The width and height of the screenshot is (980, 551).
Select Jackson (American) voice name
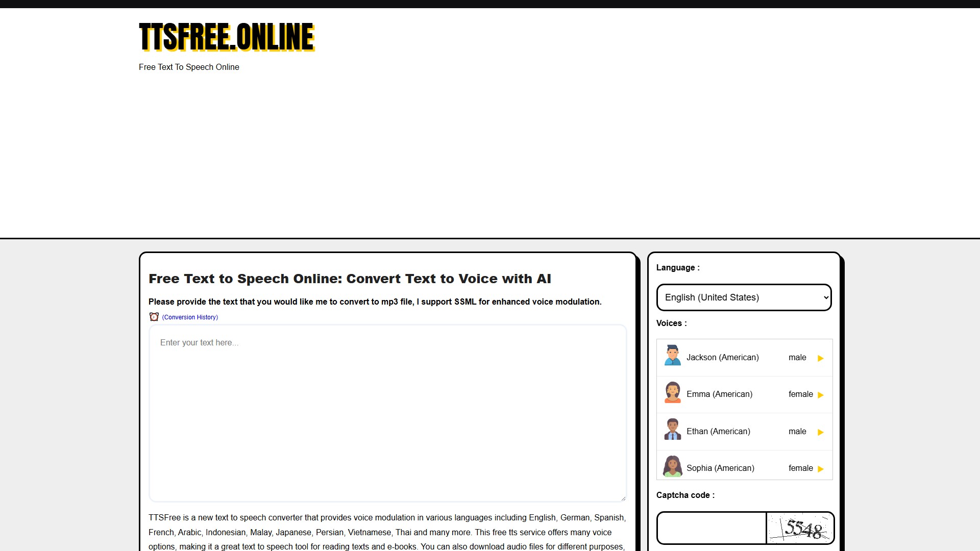pos(722,358)
